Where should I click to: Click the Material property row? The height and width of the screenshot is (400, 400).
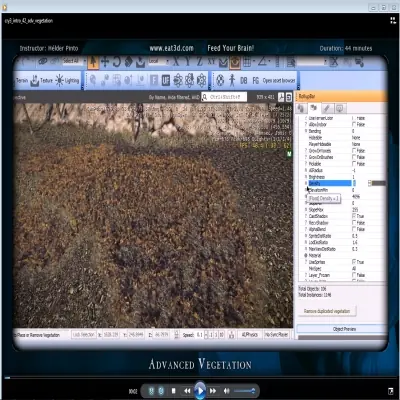click(344, 255)
